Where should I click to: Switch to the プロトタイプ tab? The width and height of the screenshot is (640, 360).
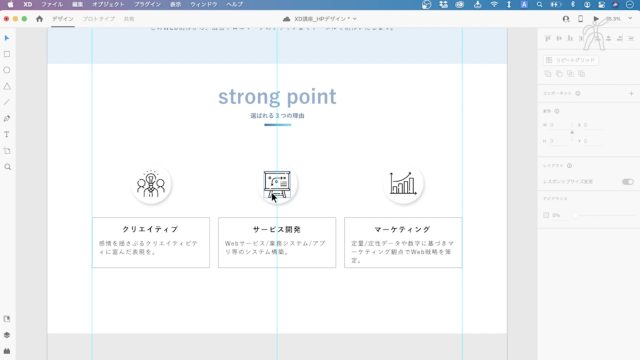tap(99, 19)
